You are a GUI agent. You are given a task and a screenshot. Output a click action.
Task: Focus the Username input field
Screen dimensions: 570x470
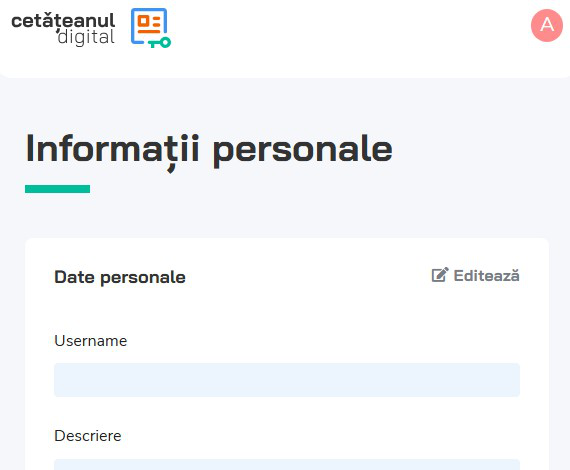tap(287, 380)
